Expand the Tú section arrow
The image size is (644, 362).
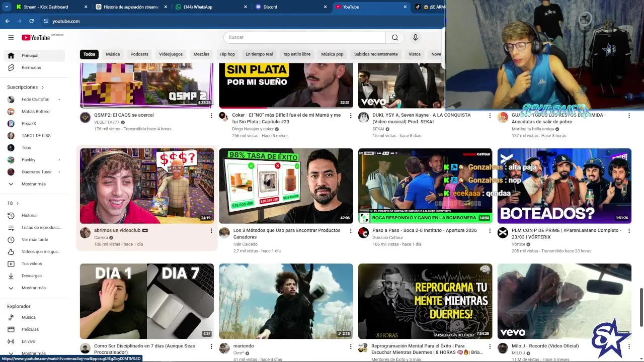(x=17, y=204)
